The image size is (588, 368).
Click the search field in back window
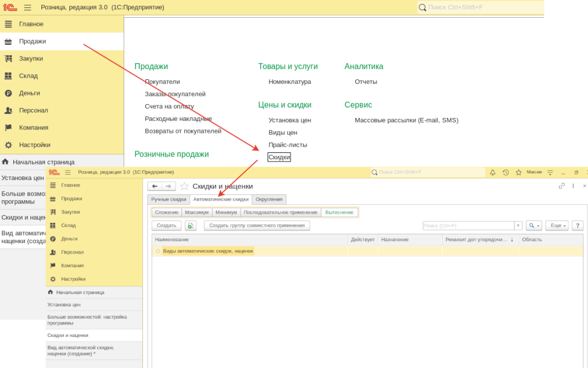click(481, 7)
